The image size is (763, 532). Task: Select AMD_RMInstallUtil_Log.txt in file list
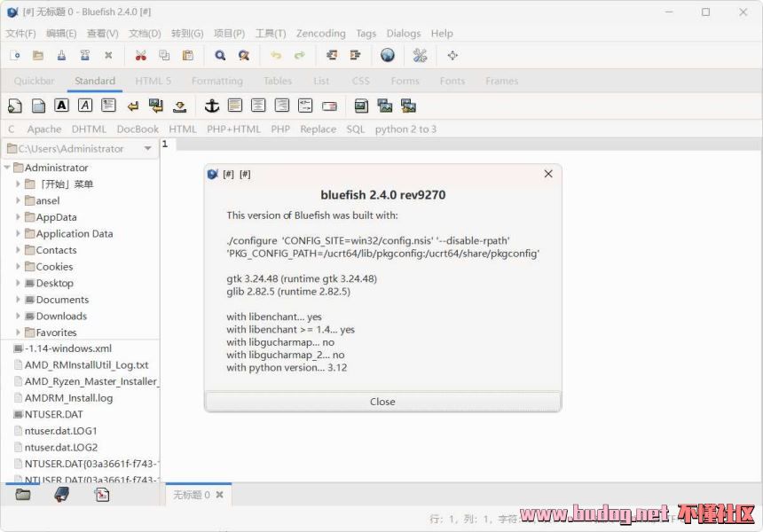tap(87, 364)
